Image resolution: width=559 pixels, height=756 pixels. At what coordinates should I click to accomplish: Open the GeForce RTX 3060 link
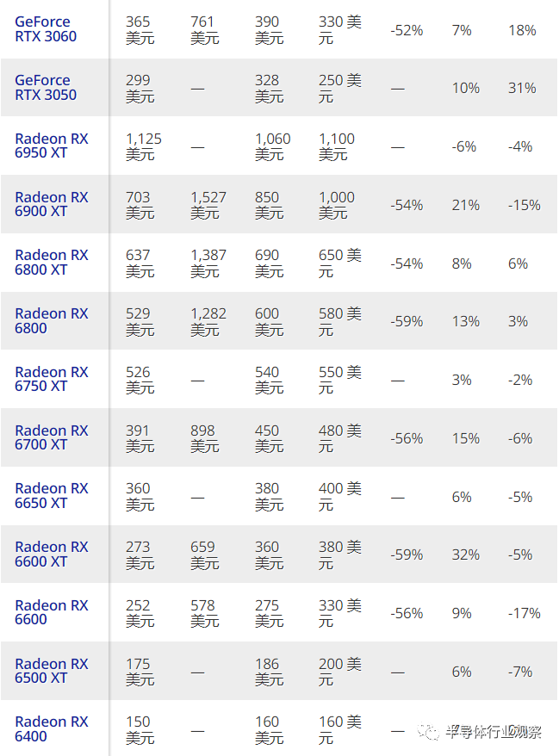46,29
